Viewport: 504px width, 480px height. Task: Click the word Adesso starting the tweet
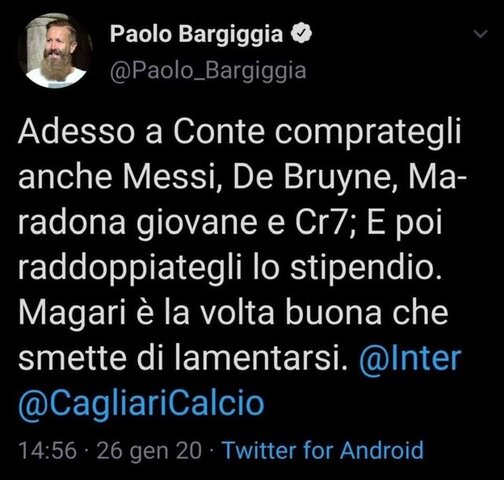[76, 132]
